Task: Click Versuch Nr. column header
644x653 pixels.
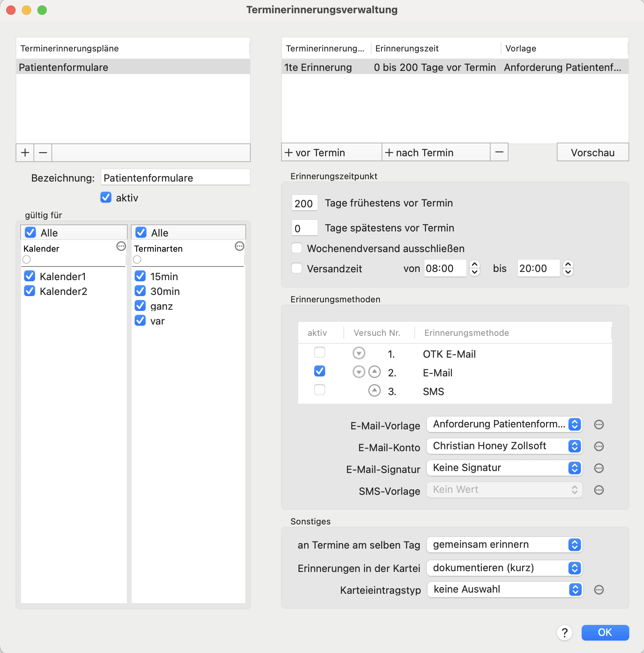Action: (379, 333)
